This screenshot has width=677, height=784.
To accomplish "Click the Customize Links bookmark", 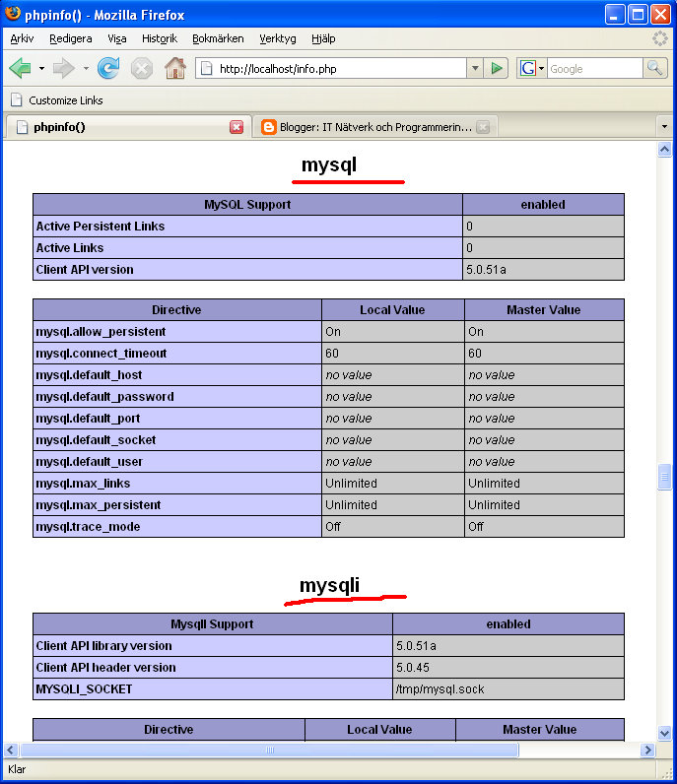I will coord(56,100).
